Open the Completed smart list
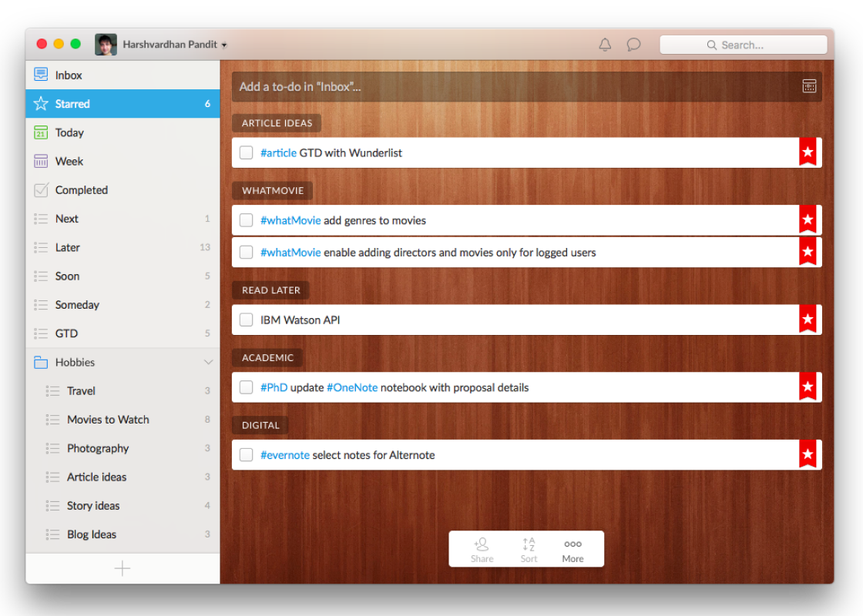863x616 pixels. 123,189
